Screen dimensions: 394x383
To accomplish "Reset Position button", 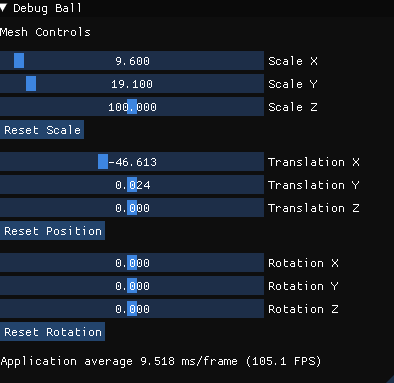I will click(x=52, y=231).
